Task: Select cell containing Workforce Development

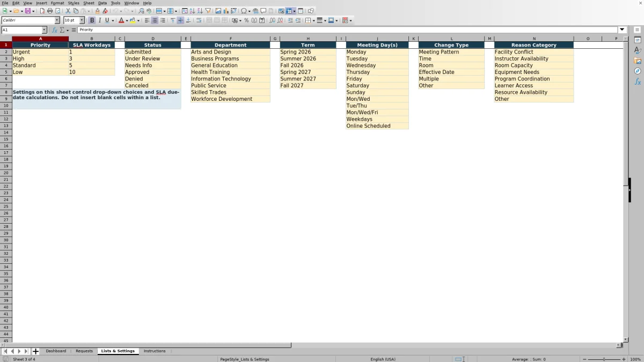Action: [x=230, y=99]
